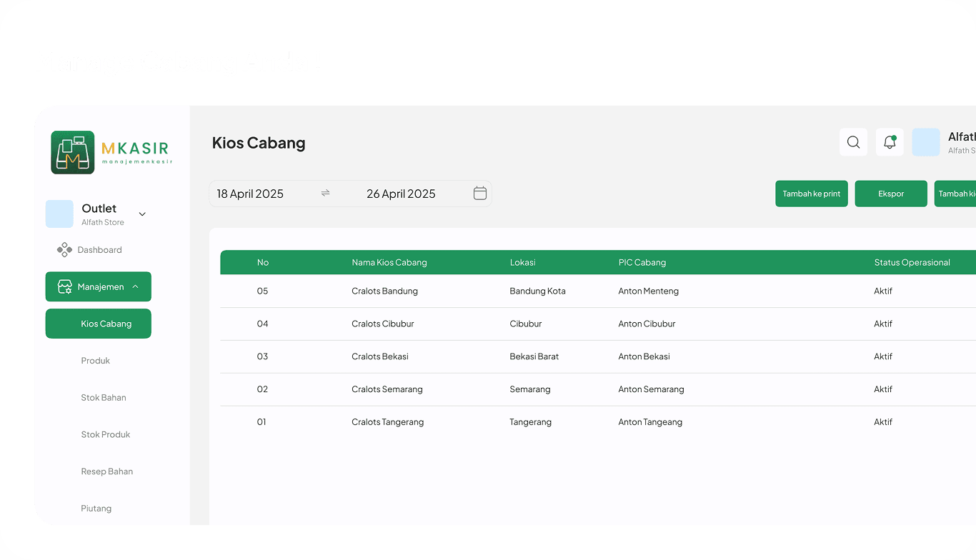Open Resep Bahan from sidebar

107,471
